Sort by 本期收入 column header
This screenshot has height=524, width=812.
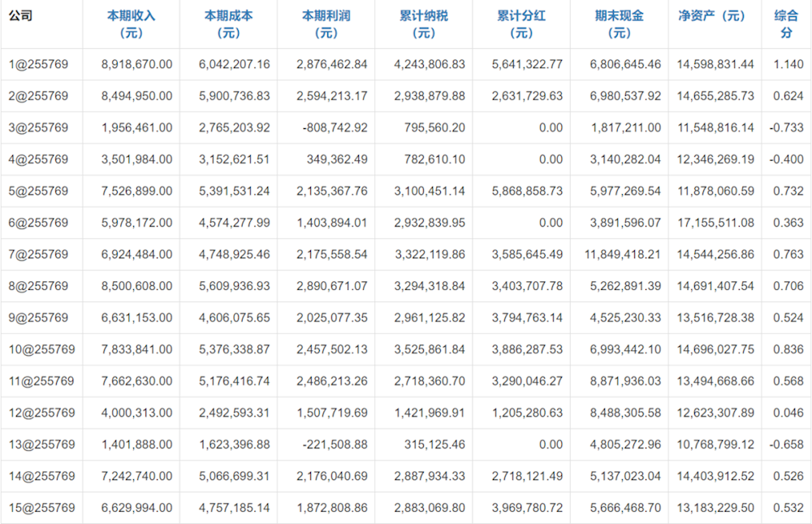point(131,24)
